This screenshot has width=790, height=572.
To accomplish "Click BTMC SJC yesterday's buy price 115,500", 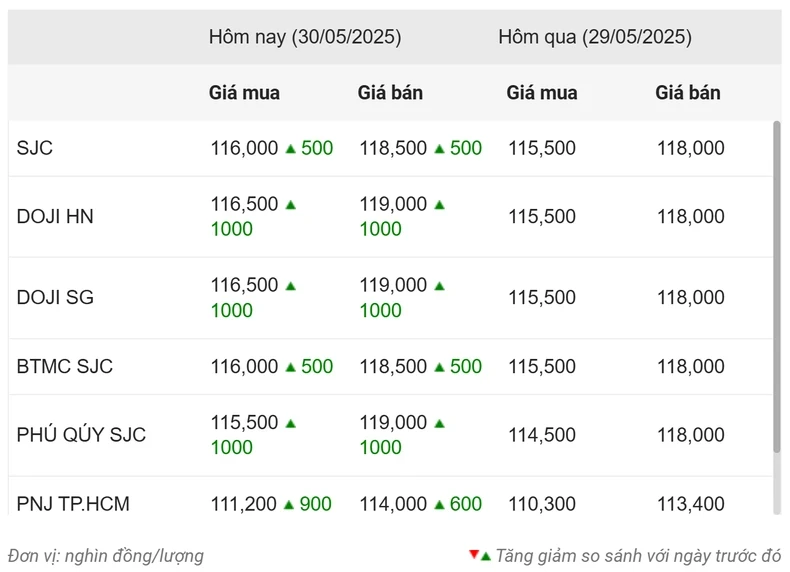I will click(542, 366).
